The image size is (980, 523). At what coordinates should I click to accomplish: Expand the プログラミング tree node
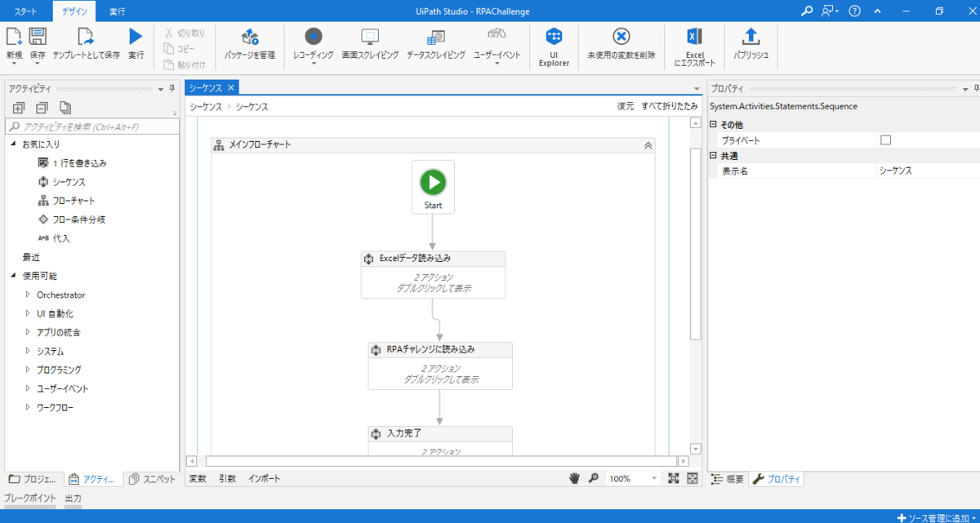pos(28,370)
